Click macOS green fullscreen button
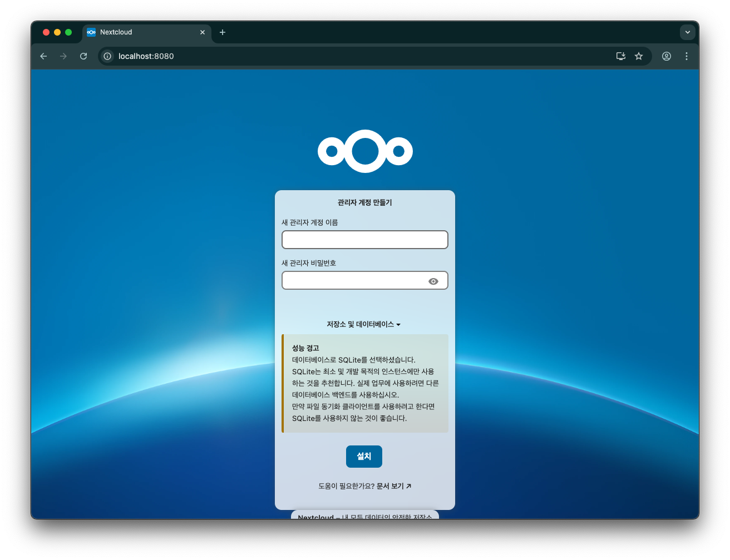 pos(68,32)
